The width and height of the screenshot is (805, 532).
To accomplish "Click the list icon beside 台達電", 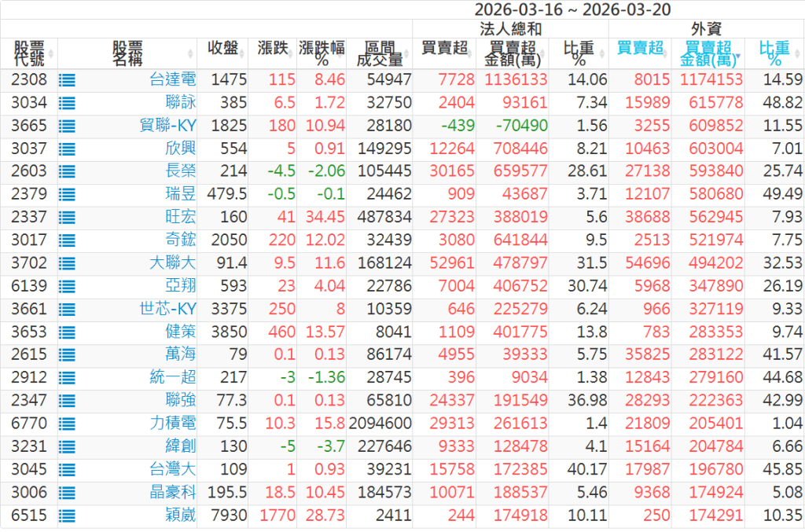I will [x=67, y=80].
